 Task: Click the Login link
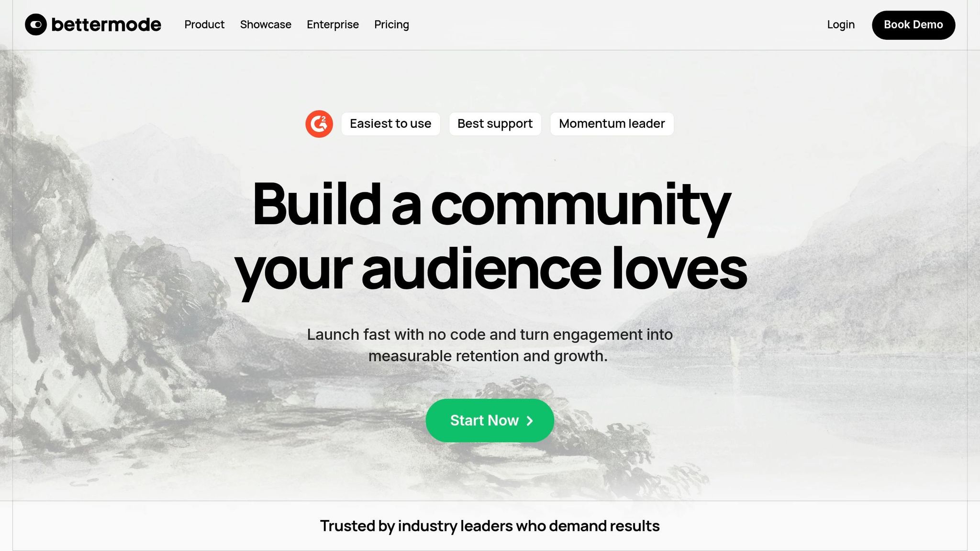click(x=841, y=24)
